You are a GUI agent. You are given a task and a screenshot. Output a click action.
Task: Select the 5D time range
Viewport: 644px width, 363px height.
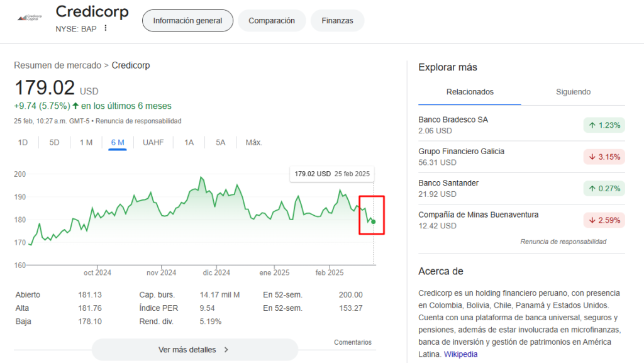(54, 142)
